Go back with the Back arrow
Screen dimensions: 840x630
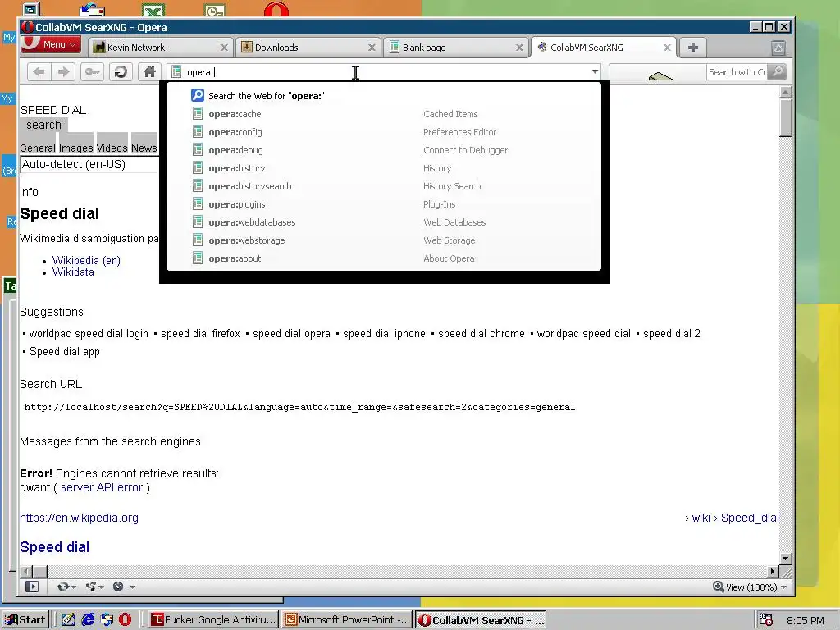[39, 72]
